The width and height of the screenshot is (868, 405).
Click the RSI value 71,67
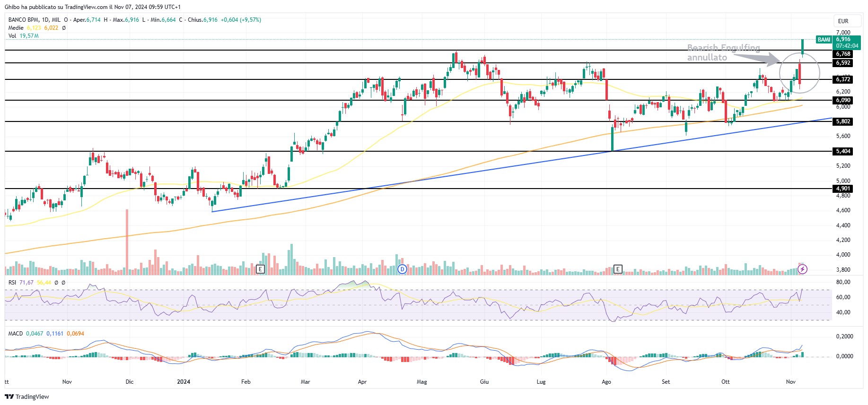coord(26,283)
